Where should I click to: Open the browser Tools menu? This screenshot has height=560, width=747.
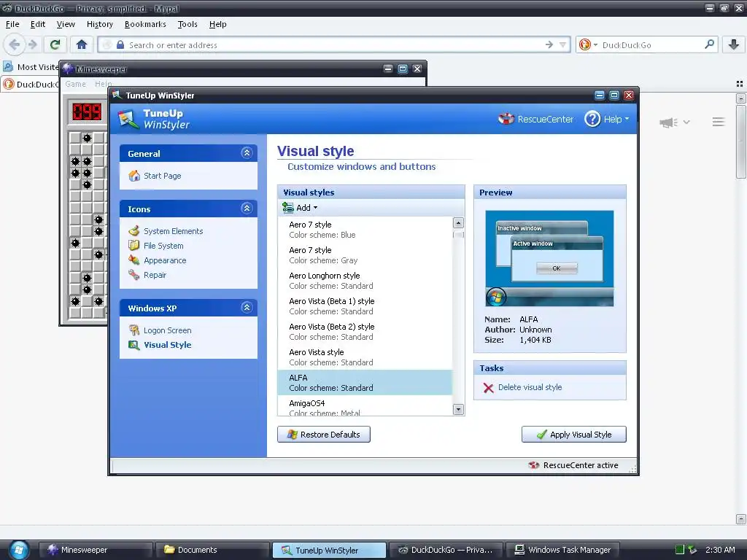[187, 24]
